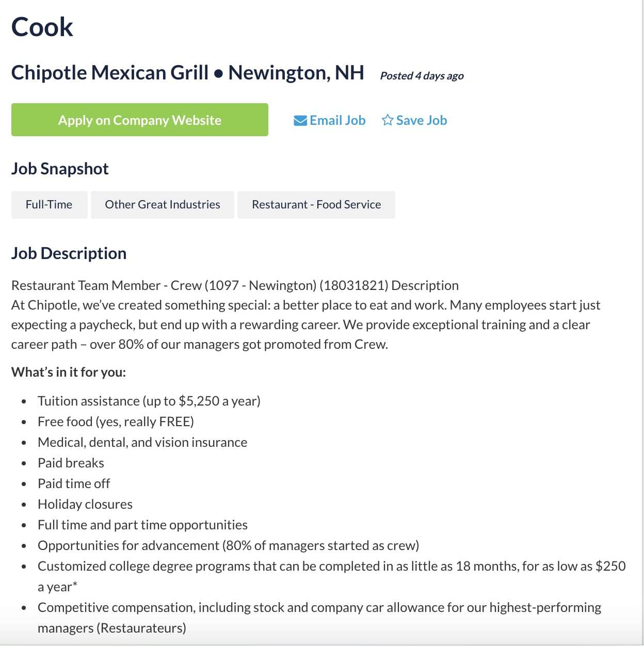Click the Paid breaks bullet point
The height and width of the screenshot is (646, 644).
click(71, 463)
